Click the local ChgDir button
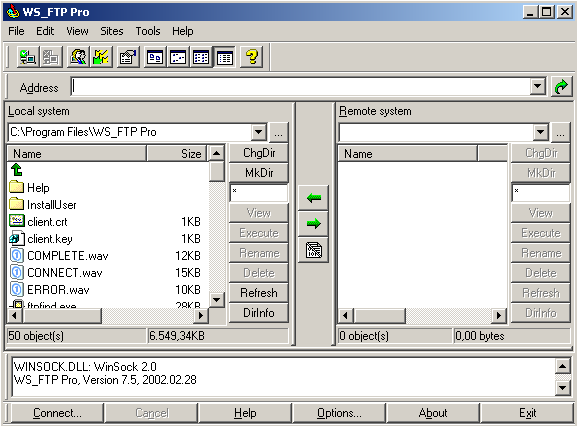Viewport: 577px width, 426px height. [x=259, y=153]
